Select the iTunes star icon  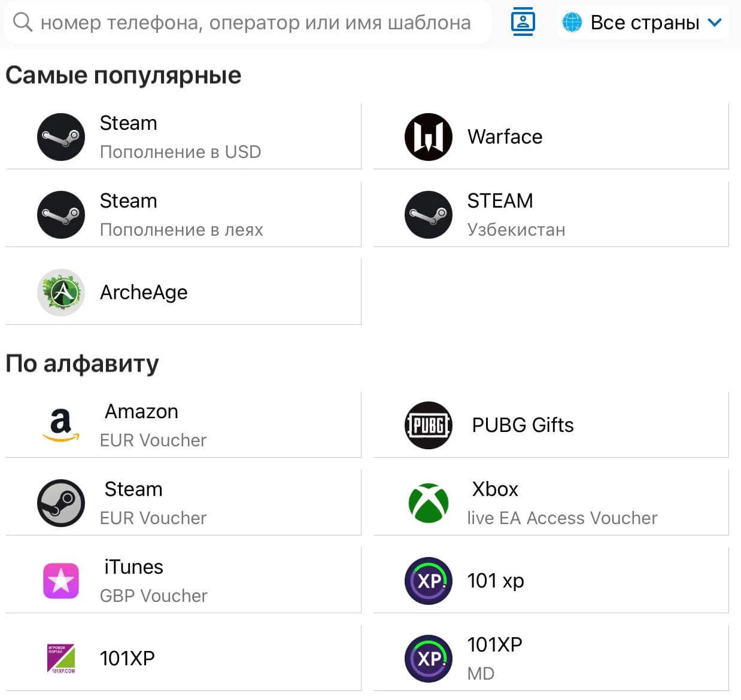point(61,581)
